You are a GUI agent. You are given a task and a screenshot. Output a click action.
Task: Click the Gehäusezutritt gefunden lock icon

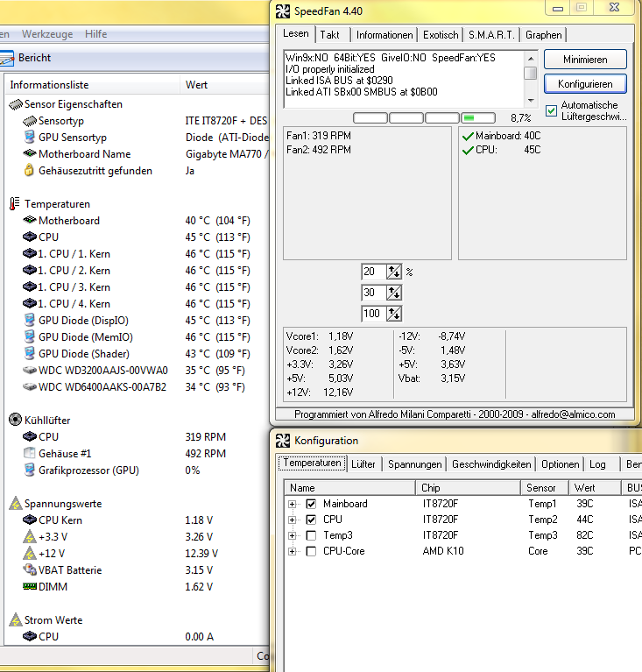click(29, 170)
